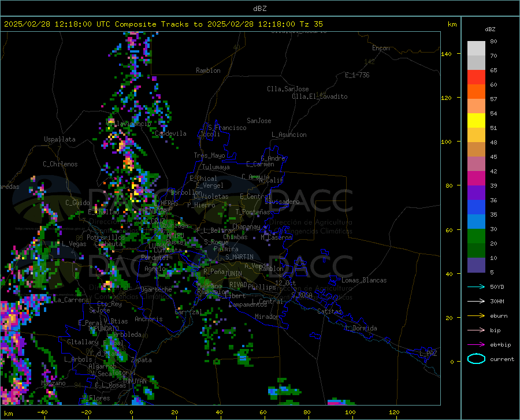Viewport: 520px width, 420px height.
Task: Click the 140 tick on the vertical km axis
Action: [x=446, y=54]
